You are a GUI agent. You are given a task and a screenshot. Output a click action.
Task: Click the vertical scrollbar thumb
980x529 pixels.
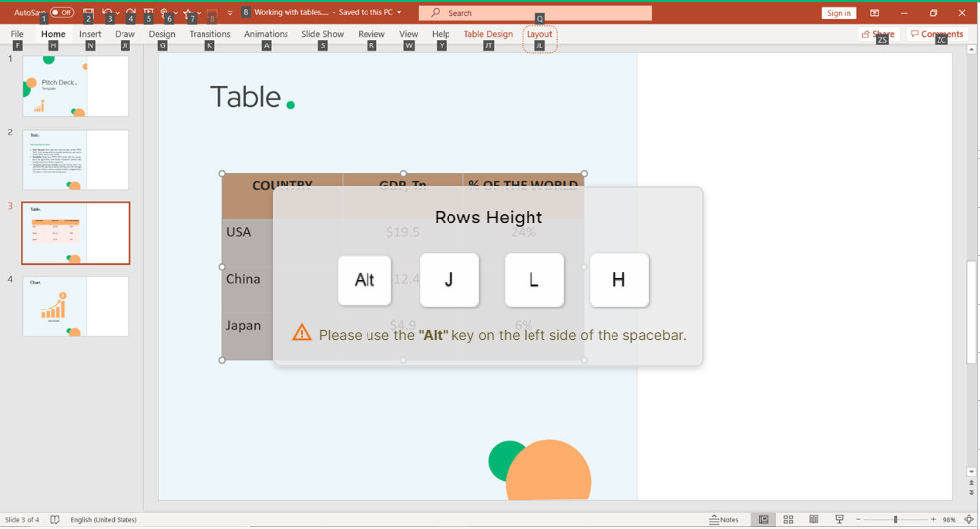coord(971,311)
